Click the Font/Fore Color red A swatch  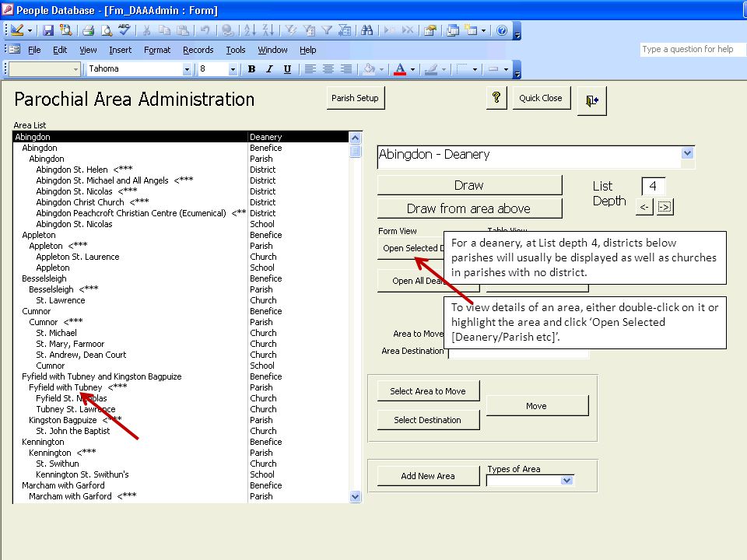pos(400,69)
